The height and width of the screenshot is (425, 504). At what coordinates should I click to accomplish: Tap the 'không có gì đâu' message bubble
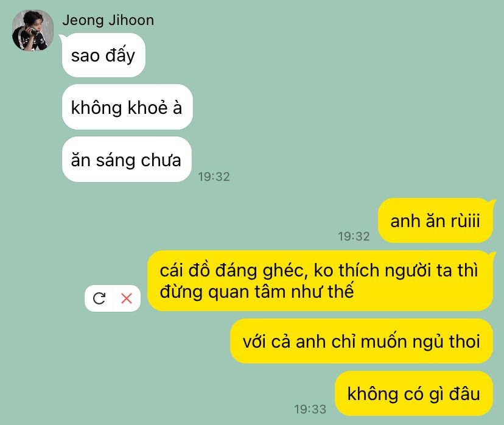tap(414, 393)
